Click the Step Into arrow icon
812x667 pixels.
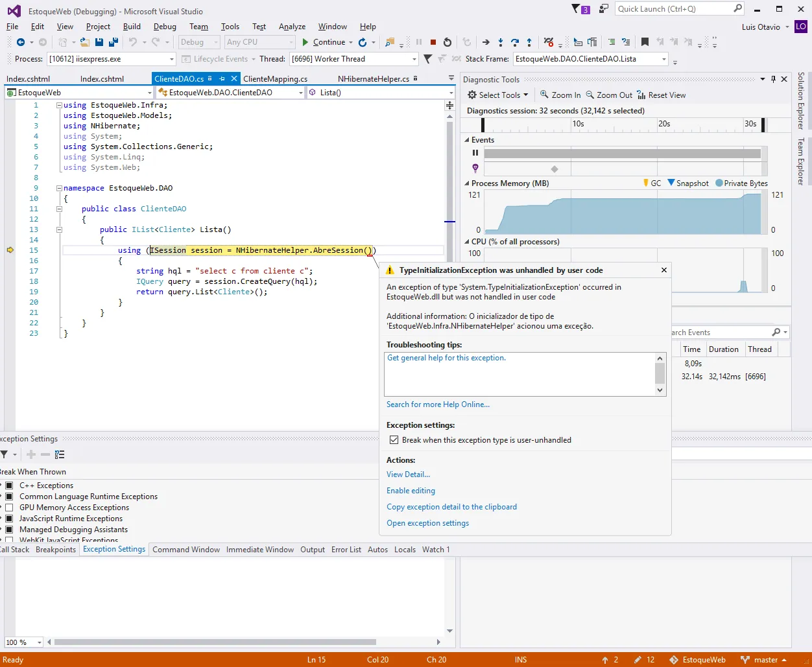pyautogui.click(x=501, y=42)
